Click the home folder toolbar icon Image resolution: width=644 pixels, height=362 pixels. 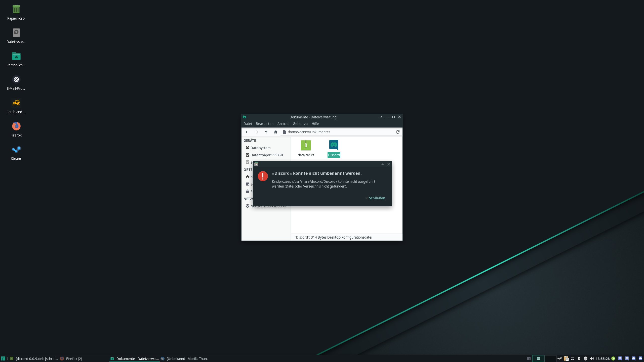tap(276, 132)
